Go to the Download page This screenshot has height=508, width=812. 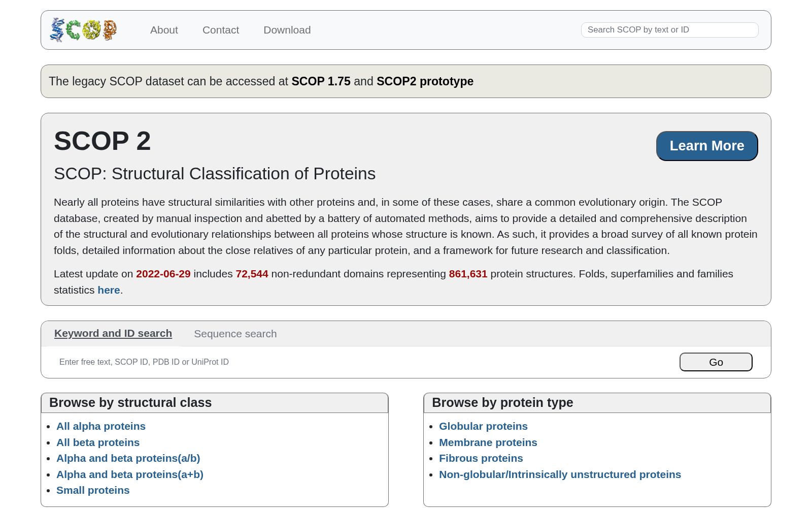pyautogui.click(x=287, y=30)
